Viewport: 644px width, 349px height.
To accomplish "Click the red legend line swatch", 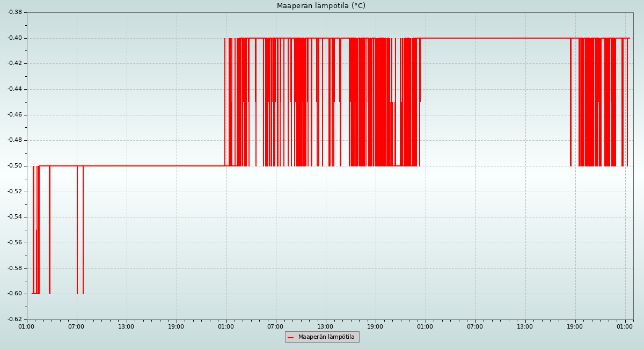I will coord(291,337).
